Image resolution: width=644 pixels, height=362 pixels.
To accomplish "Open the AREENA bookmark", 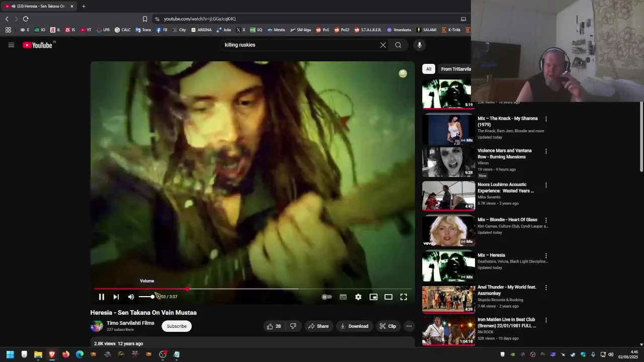I will click(201, 30).
